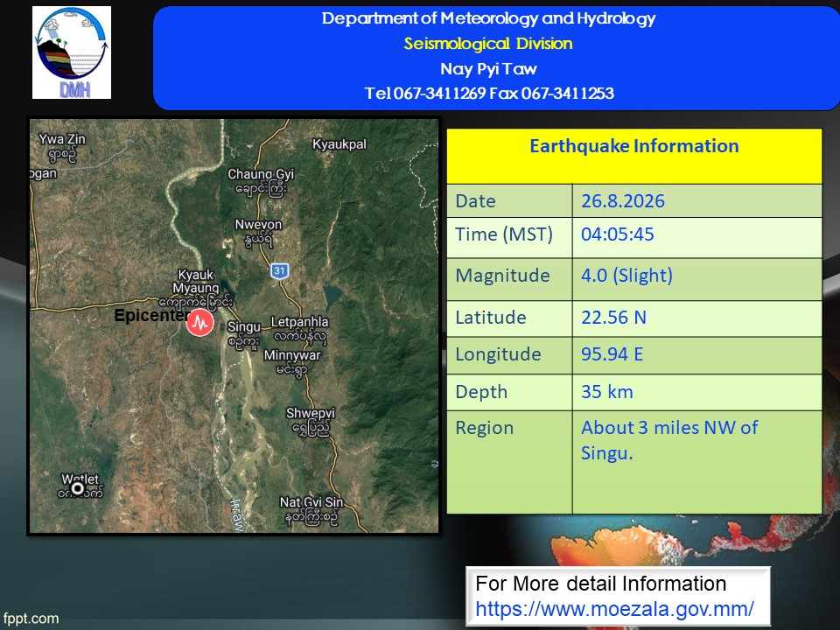The image size is (840, 630).
Task: Click the DMH logo image
Action: pos(72,52)
